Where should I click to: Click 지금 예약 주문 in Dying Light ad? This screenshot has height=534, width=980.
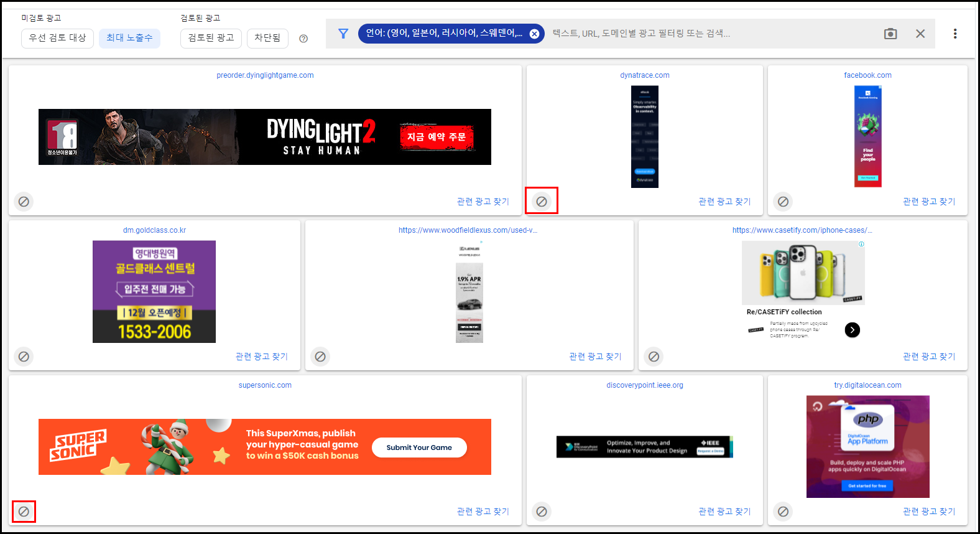[437, 137]
